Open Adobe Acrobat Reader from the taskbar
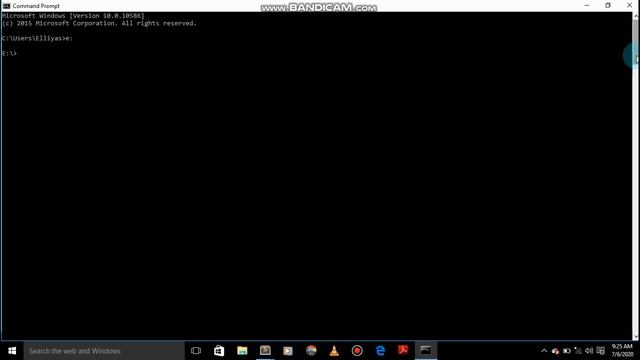Image resolution: width=640 pixels, height=360 pixels. (x=403, y=351)
